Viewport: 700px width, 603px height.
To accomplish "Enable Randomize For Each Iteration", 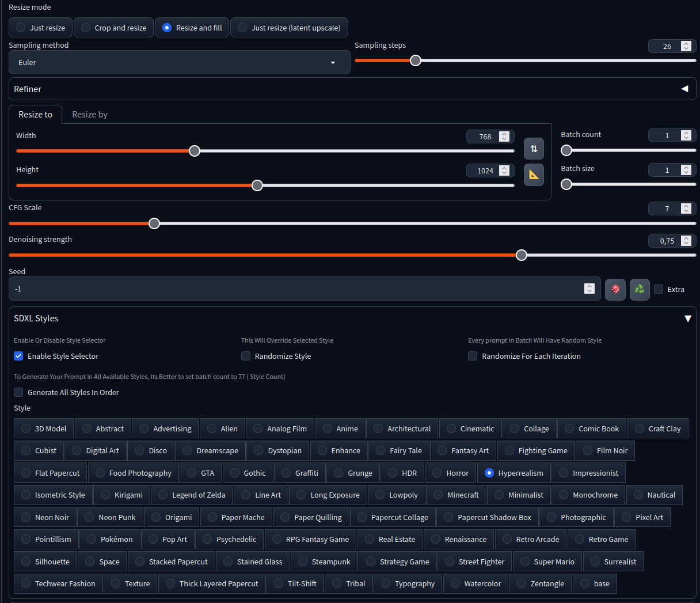I will (473, 356).
